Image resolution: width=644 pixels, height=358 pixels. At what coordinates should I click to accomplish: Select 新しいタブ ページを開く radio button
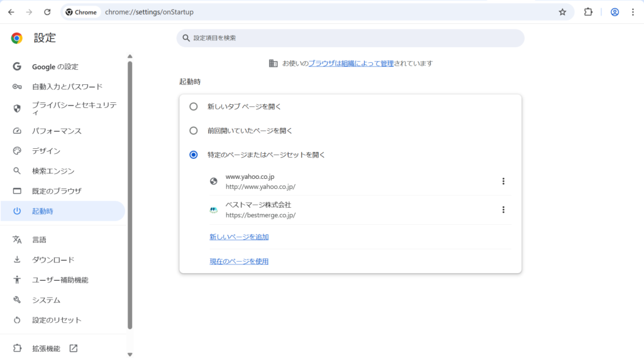point(194,107)
